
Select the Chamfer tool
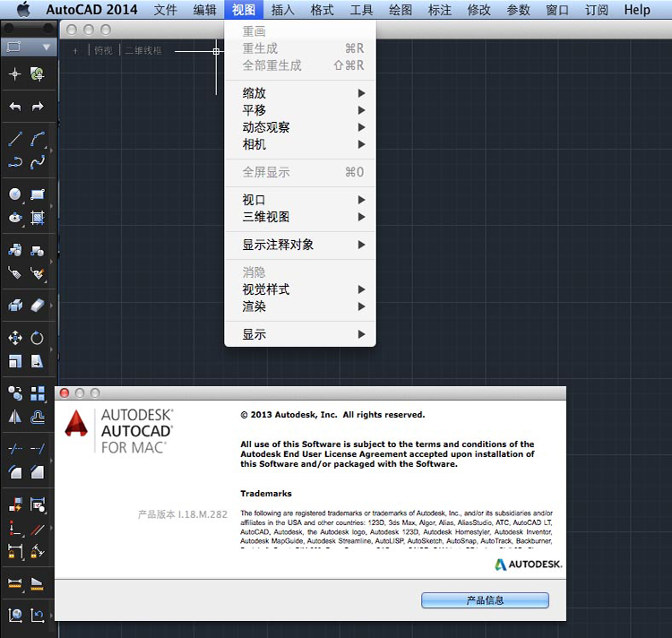click(x=38, y=472)
